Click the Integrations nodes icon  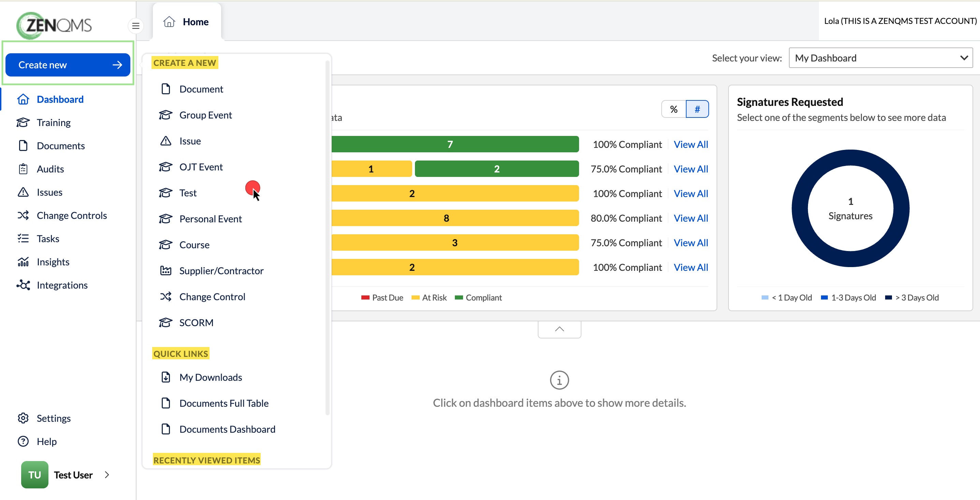(23, 285)
